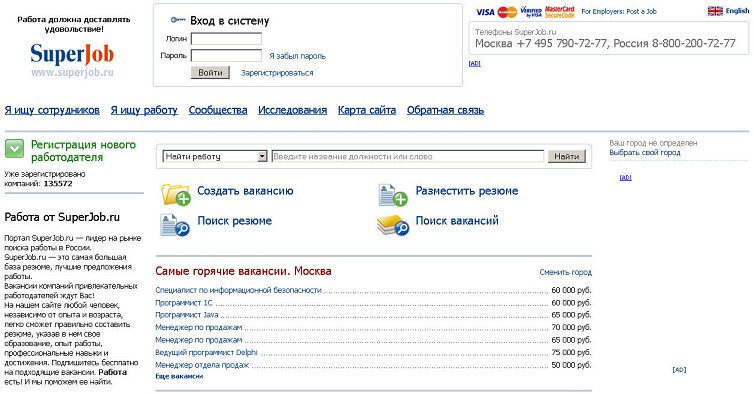Click the UK flag language icon
This screenshot has width=754, height=394.
715,11
